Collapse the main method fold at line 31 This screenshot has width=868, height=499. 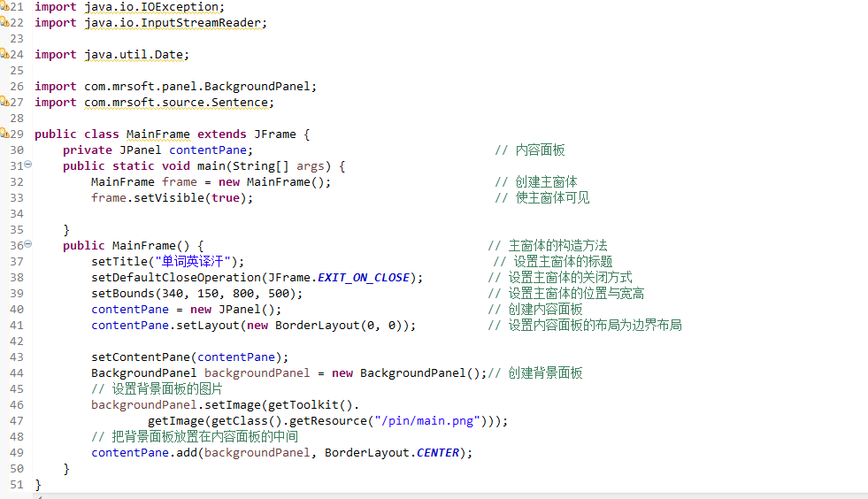(x=27, y=165)
